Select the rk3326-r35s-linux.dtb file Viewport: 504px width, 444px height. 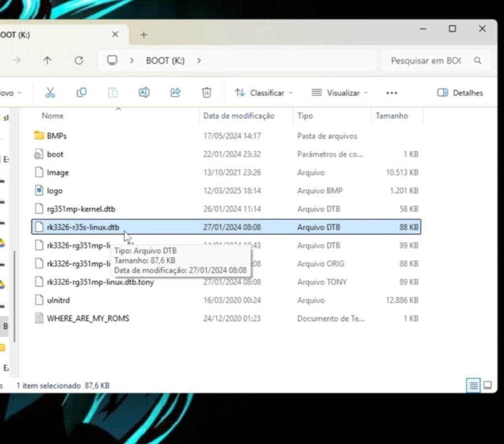[x=226, y=227]
